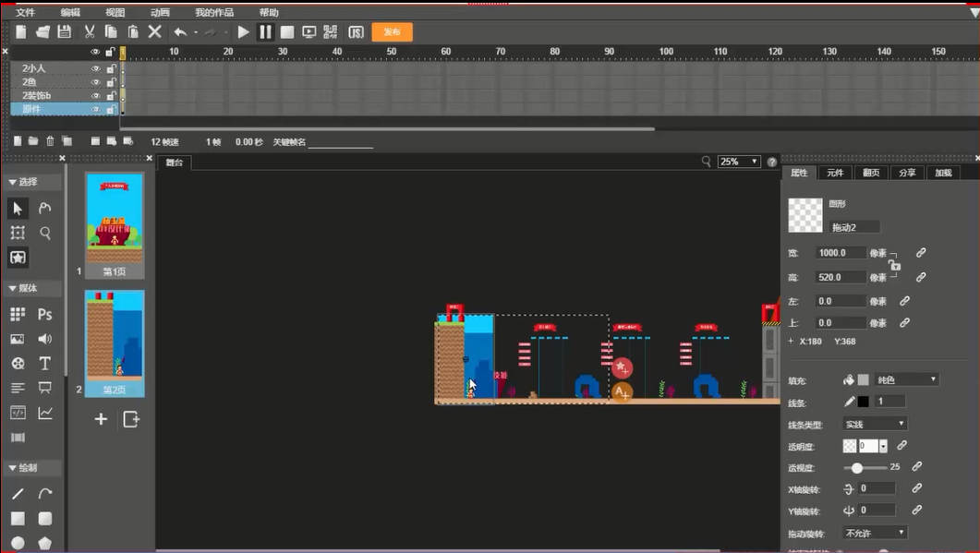Open the undo history dropdown arrow
The image size is (980, 553).
tap(196, 32)
